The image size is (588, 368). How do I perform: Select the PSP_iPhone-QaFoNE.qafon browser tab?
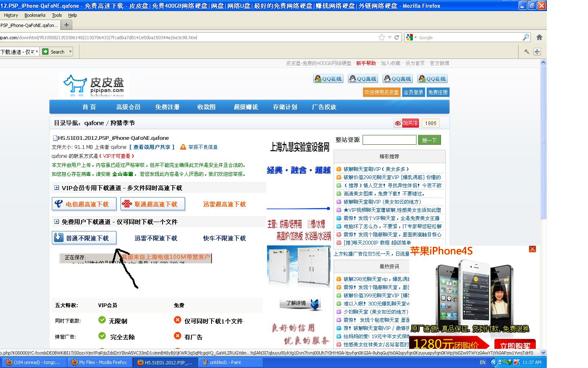30,25
